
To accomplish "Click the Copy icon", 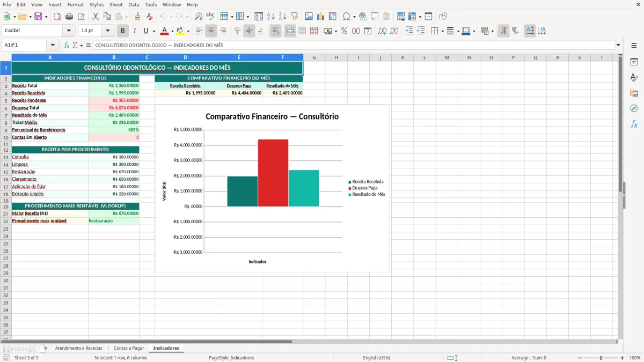I will coord(107,17).
